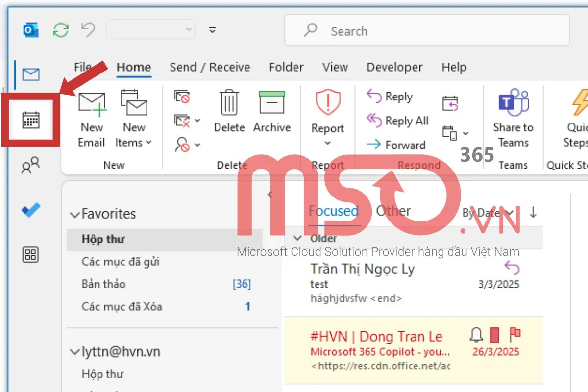Click the Share to Teams icon
The width and height of the screenshot is (588, 392).
pos(513,103)
